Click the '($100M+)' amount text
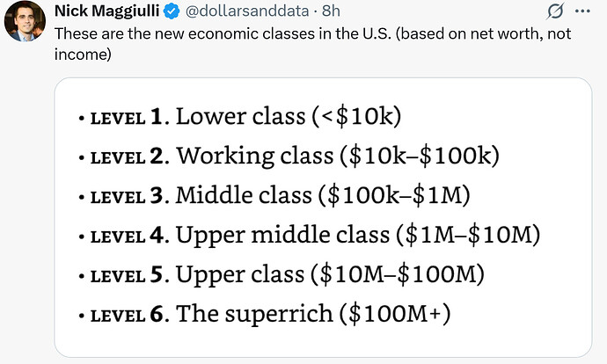607x364 pixels. click(x=395, y=313)
